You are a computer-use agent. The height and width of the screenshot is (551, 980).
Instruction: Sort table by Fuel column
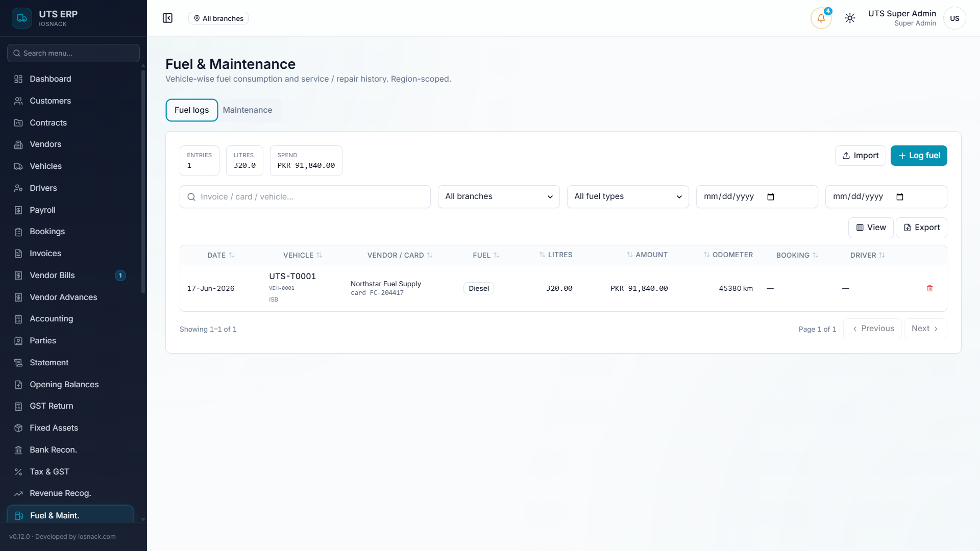point(486,255)
